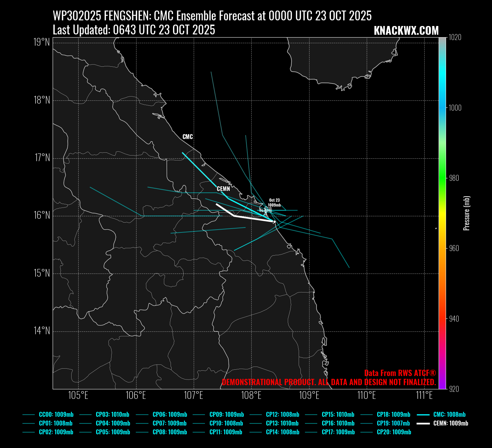The height and width of the screenshot is (448, 492).
Task: Click the CEMN track label on map
Action: pos(223,189)
